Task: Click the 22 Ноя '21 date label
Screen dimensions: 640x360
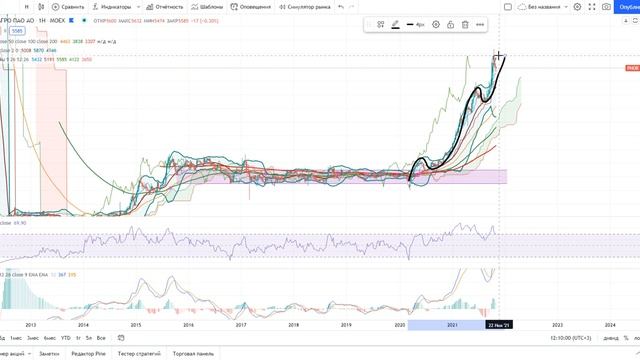Action: tap(499, 325)
